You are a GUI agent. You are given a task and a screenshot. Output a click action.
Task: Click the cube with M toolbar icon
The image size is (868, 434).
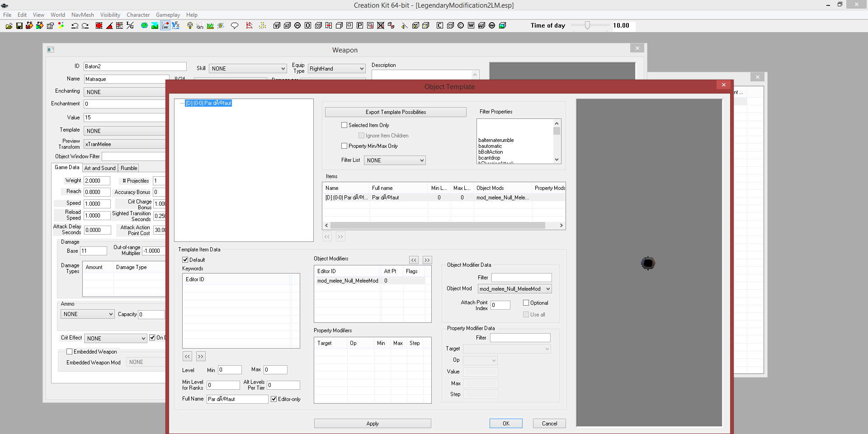(287, 26)
